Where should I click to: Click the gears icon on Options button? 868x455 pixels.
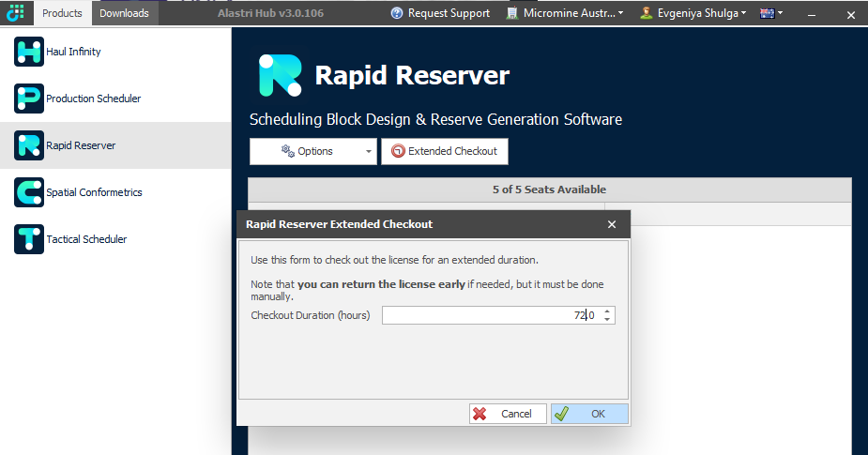tap(288, 151)
